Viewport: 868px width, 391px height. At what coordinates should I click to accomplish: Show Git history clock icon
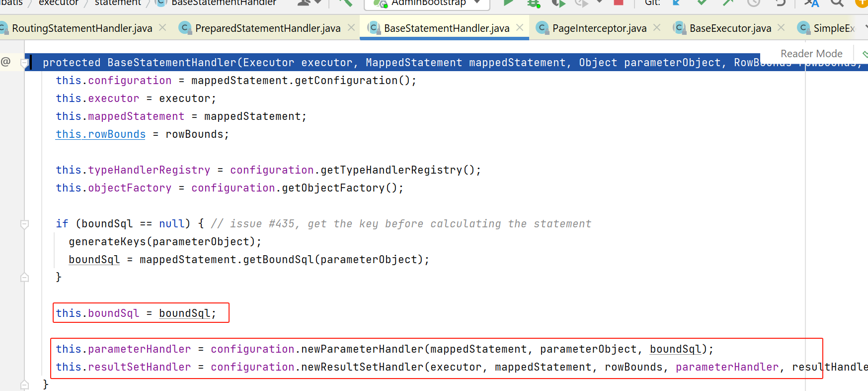coord(754,2)
